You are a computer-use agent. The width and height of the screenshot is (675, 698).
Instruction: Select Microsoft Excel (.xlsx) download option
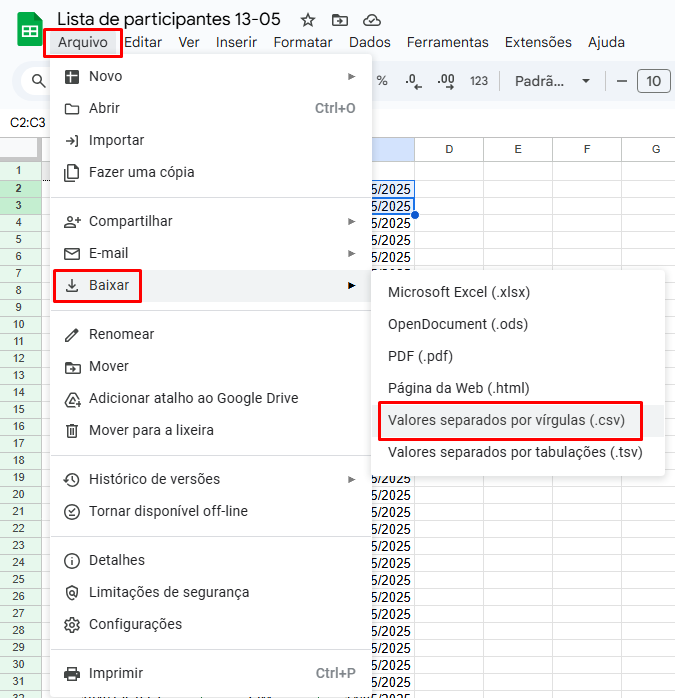[x=459, y=292]
